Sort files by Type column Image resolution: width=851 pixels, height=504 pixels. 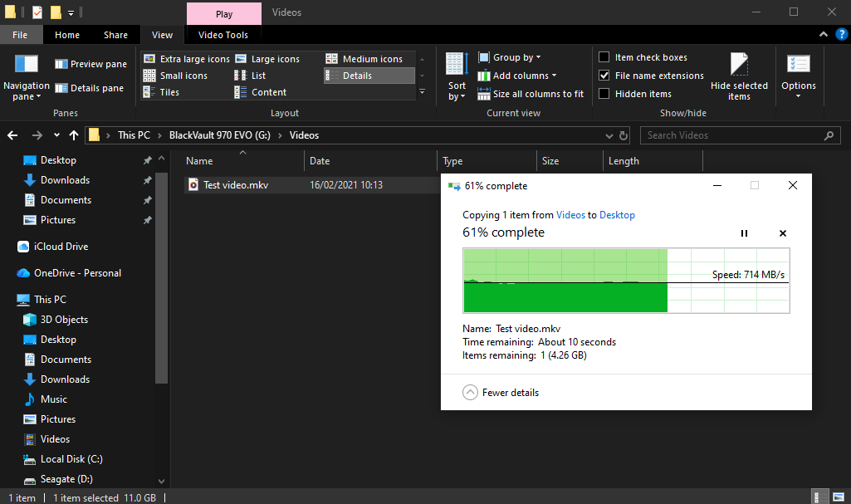pyautogui.click(x=487, y=161)
